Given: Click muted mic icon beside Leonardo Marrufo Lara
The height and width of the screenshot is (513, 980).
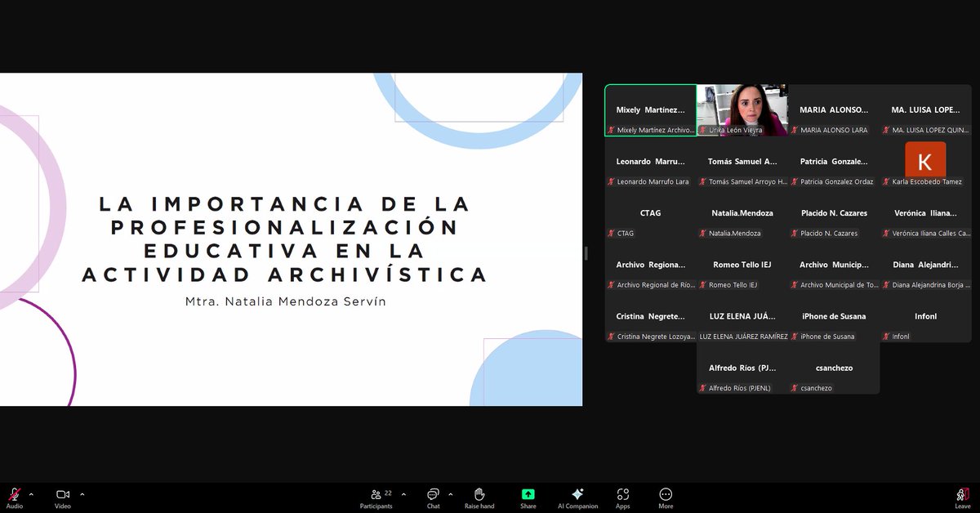Looking at the screenshot, I should [612, 181].
